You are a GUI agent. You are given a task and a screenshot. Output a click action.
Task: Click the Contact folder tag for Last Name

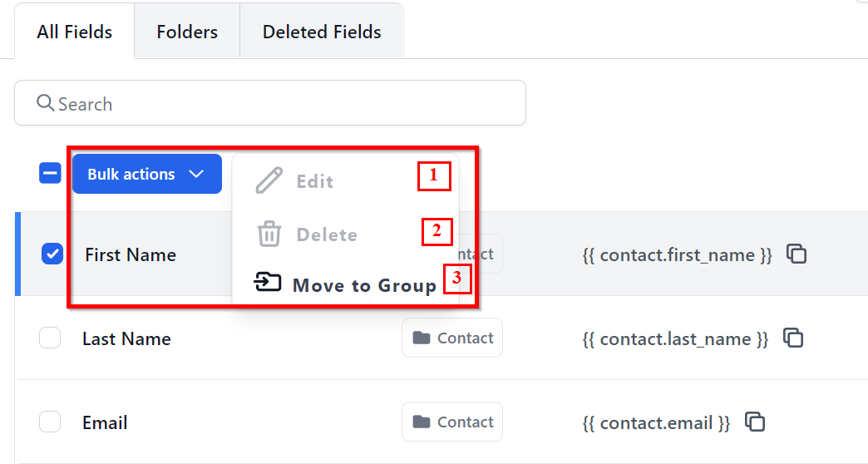[452, 338]
